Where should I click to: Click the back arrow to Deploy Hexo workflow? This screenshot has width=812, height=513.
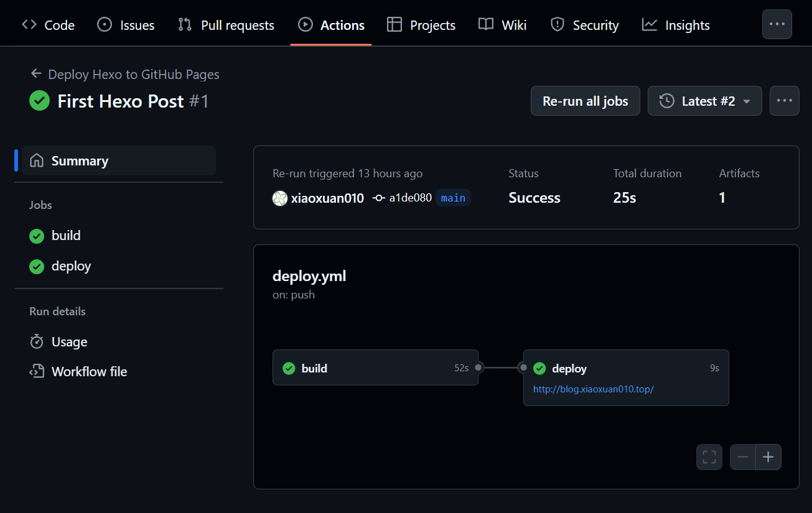pos(36,73)
